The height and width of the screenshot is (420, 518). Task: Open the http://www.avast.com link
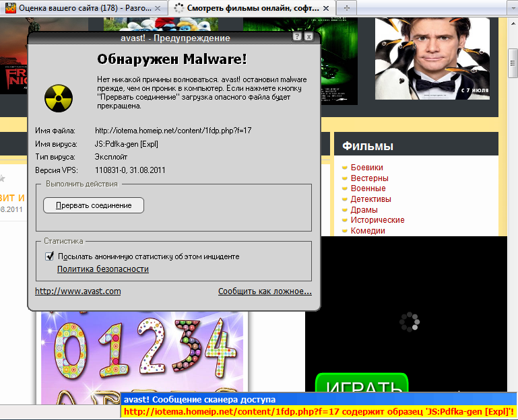(78, 291)
